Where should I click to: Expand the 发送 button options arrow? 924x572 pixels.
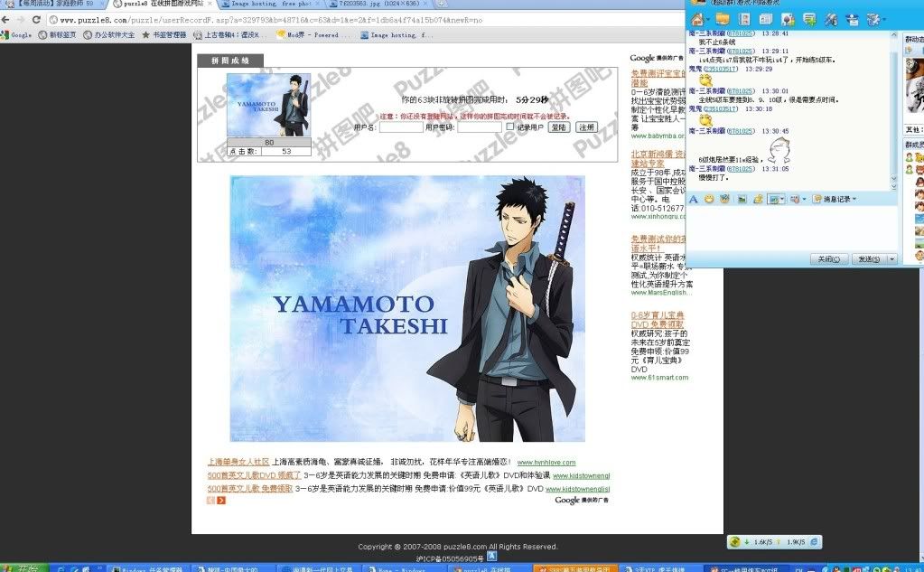coord(891,258)
